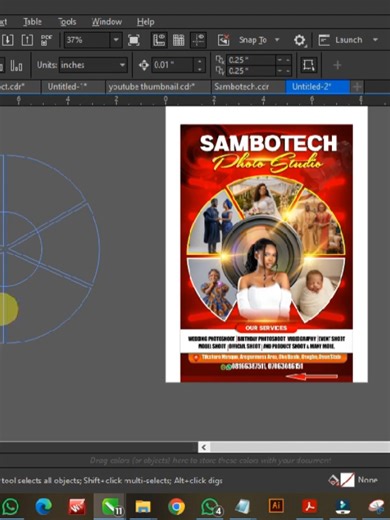Toggle Show guidelines icon
Screen dimensions: 390x520
[198, 40]
